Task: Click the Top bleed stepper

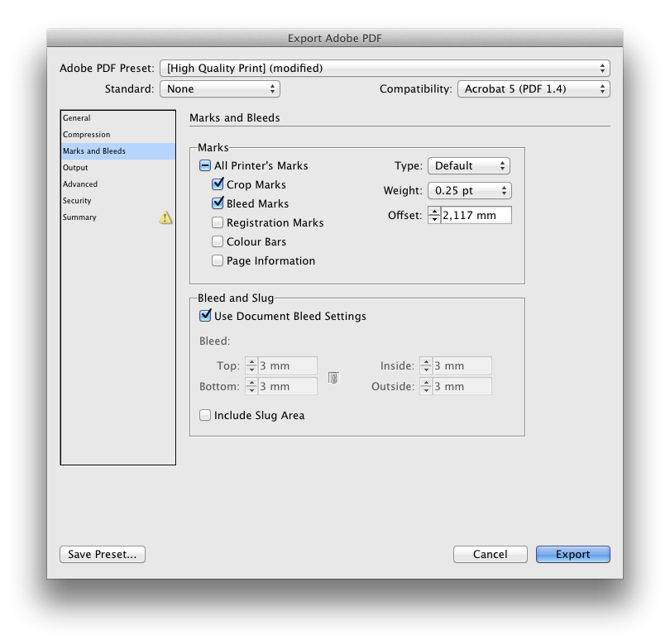Action: (x=251, y=365)
